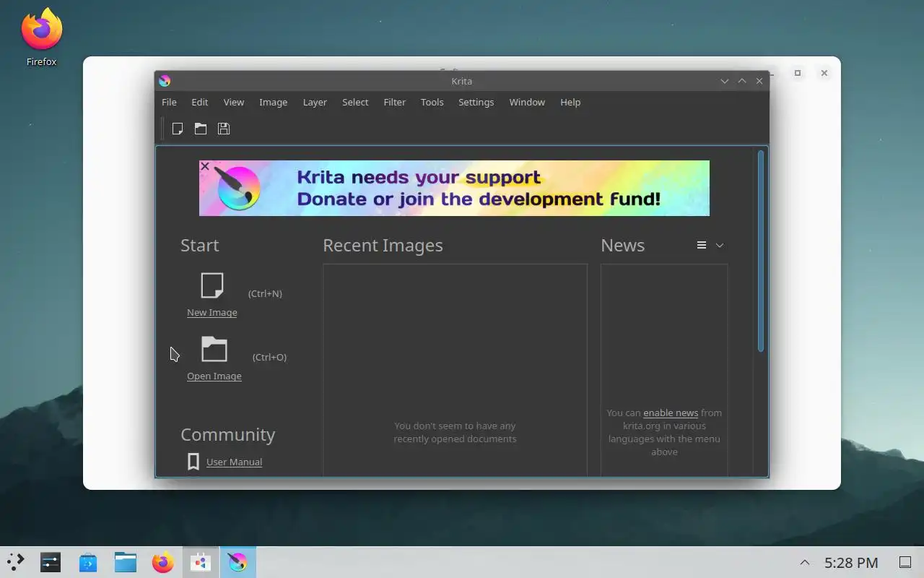
Task: Open the User Manual link
Action: [235, 462]
